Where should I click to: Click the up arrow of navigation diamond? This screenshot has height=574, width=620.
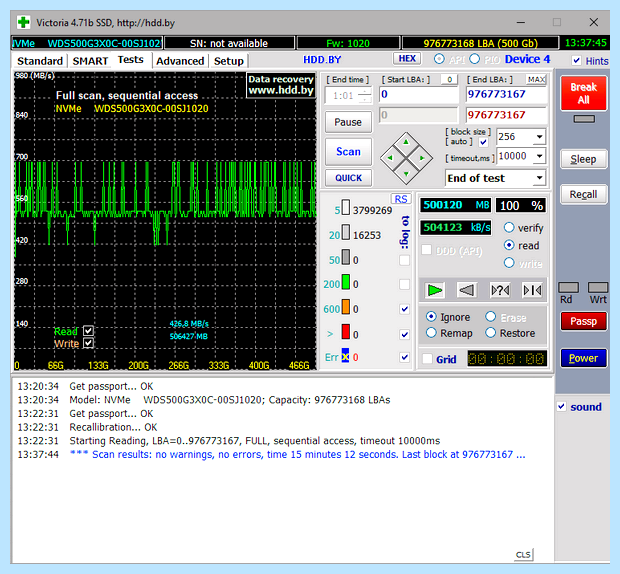pyautogui.click(x=406, y=142)
